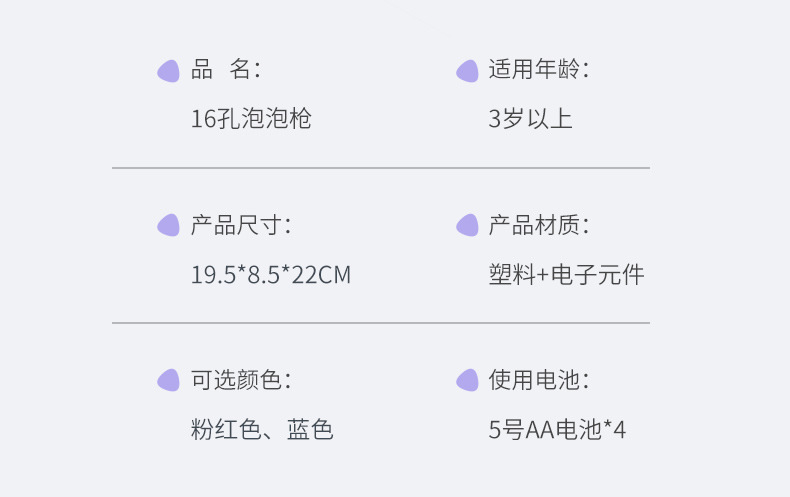The width and height of the screenshot is (790, 497).
Task: Click the 16孔泡泡枪 product name
Action: coord(251,119)
